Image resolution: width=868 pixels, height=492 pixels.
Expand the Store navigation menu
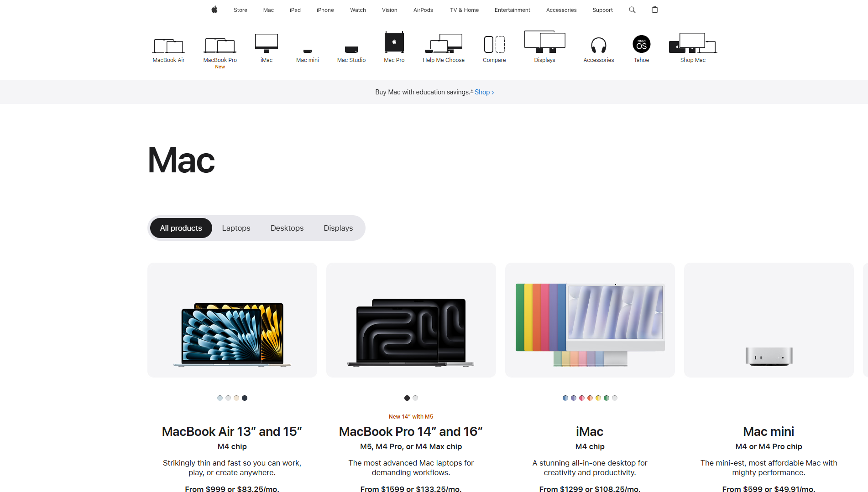point(240,10)
